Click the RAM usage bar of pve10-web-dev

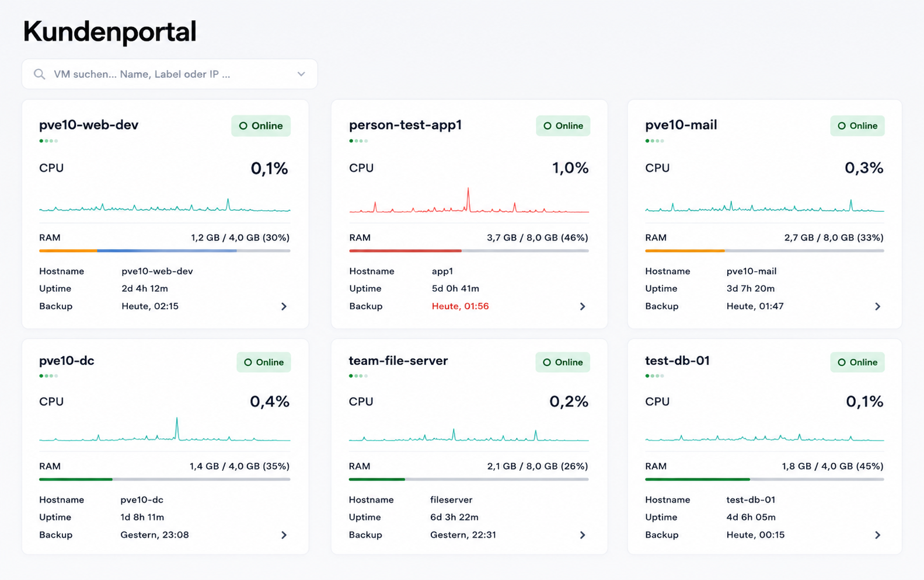(165, 251)
